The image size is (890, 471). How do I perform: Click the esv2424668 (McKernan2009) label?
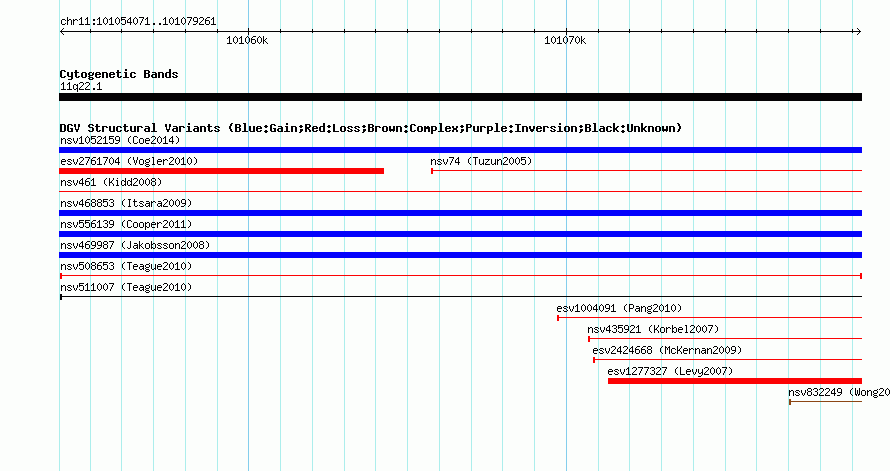[x=667, y=350]
